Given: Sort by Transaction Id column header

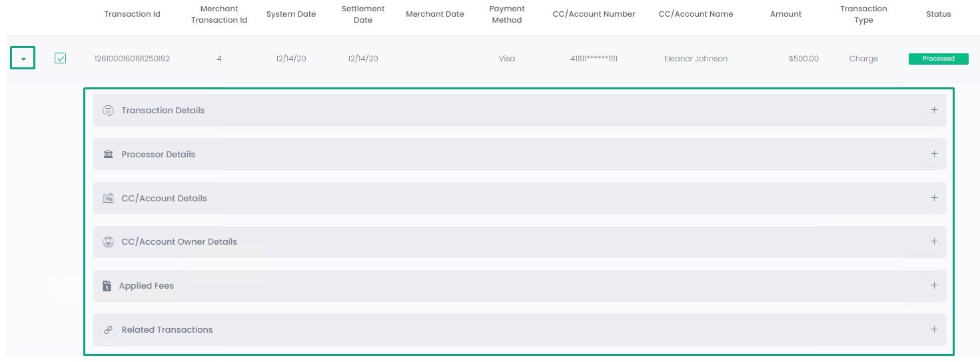Looking at the screenshot, I should [x=132, y=15].
